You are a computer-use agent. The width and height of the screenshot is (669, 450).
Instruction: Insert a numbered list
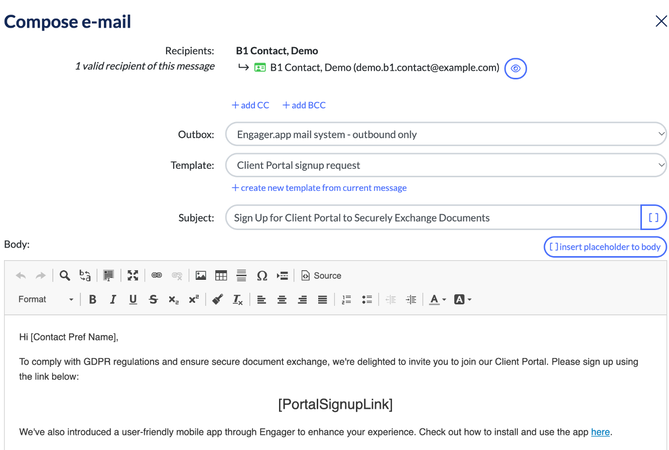point(346,299)
